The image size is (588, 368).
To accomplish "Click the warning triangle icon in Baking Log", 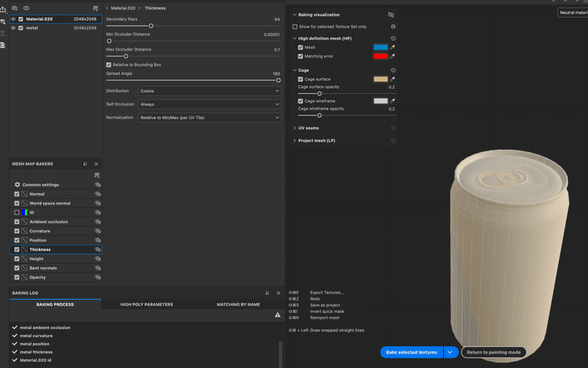I will pyautogui.click(x=278, y=315).
